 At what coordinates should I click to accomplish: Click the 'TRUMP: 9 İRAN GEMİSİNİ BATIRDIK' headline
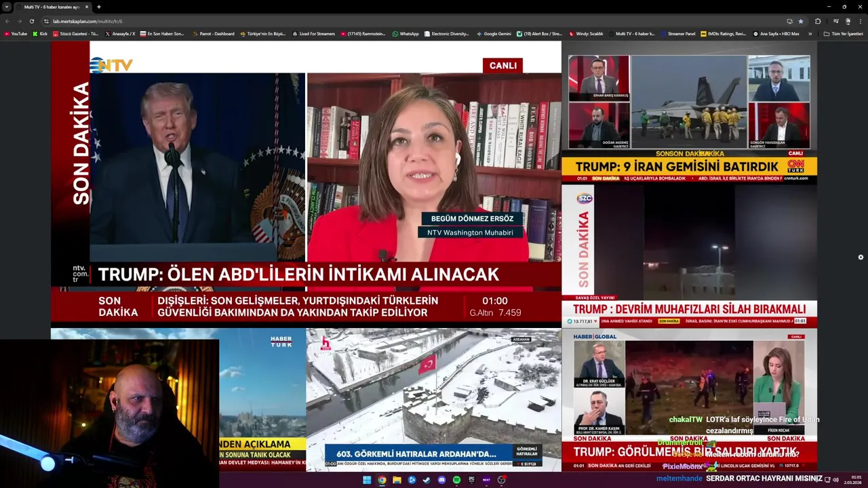pos(676,167)
